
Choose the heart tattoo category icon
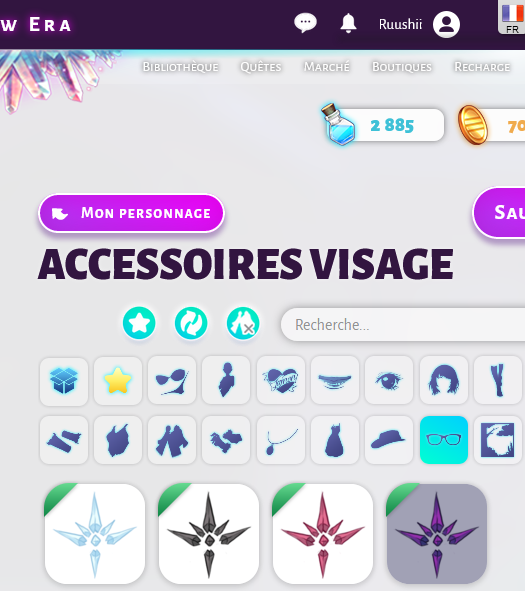point(281,381)
